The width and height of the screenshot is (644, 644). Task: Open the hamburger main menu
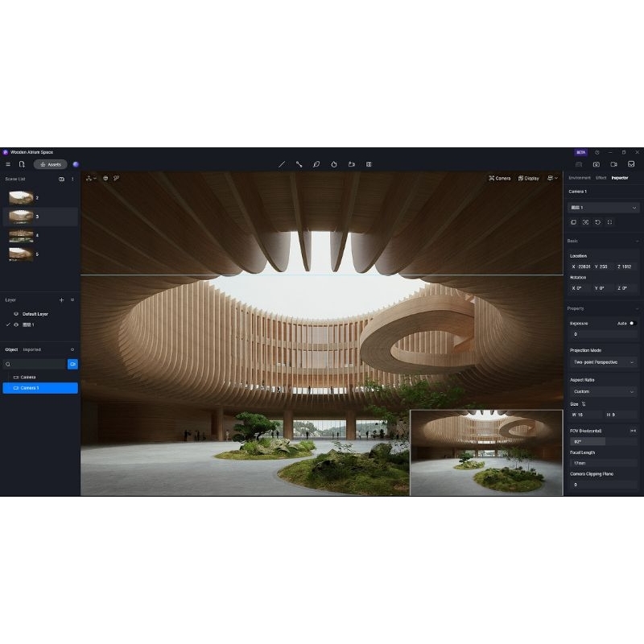8,164
